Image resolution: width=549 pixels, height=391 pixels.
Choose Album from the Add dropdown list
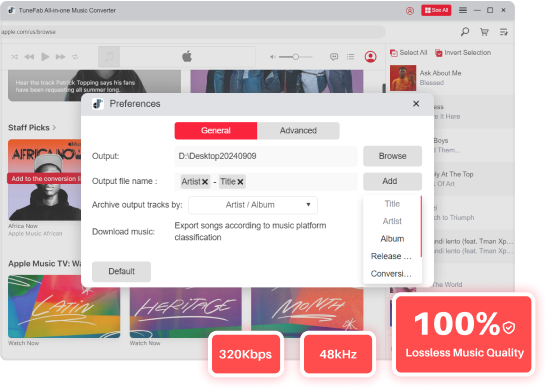click(392, 239)
